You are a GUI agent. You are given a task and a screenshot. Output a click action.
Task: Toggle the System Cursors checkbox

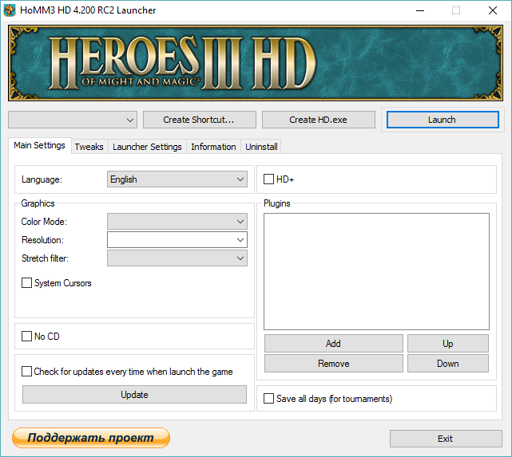pyautogui.click(x=26, y=283)
